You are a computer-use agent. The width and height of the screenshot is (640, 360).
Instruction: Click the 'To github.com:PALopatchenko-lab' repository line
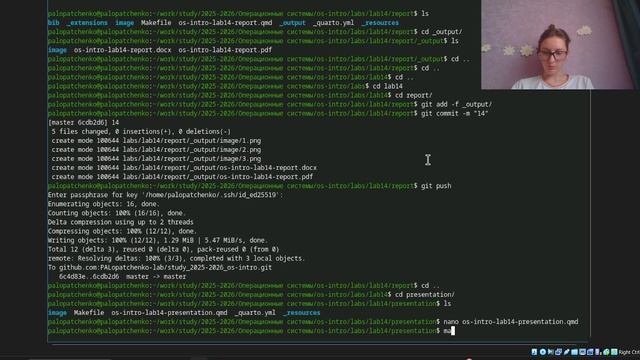click(160, 267)
